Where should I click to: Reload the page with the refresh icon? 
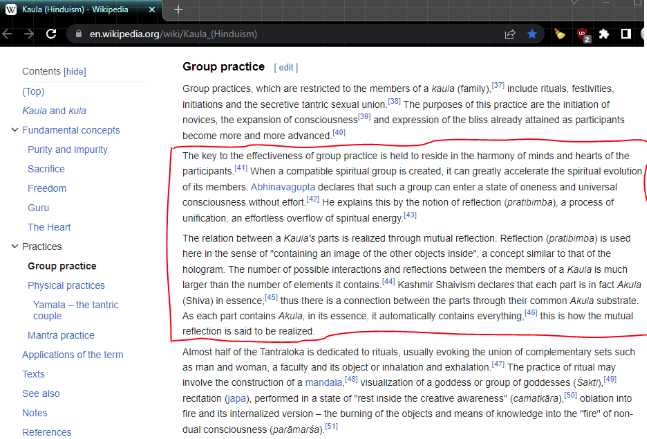tap(51, 34)
